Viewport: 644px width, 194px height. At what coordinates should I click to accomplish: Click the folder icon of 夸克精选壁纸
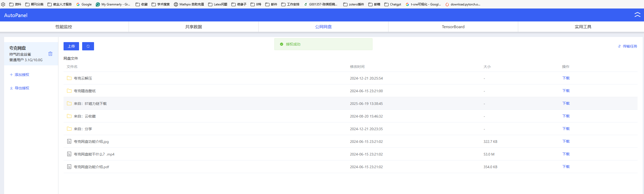point(69,91)
